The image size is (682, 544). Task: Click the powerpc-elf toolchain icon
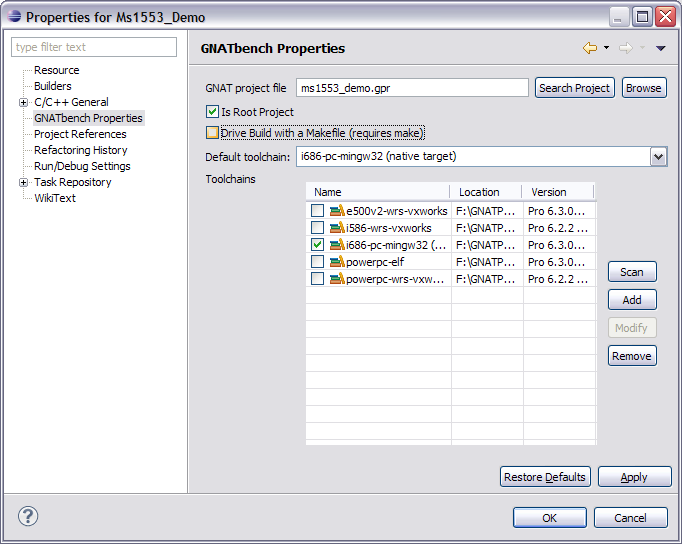[337, 262]
